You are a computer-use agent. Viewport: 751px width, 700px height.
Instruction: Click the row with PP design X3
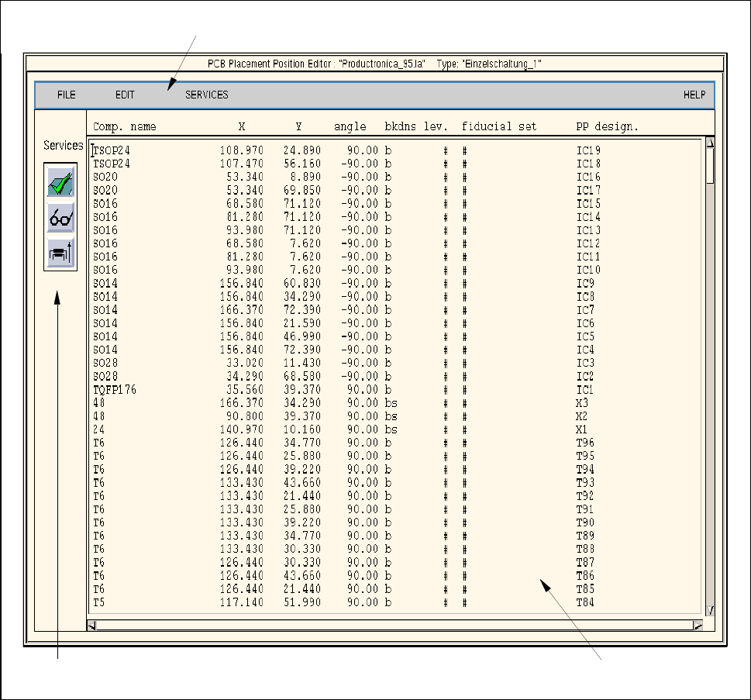click(x=99, y=403)
